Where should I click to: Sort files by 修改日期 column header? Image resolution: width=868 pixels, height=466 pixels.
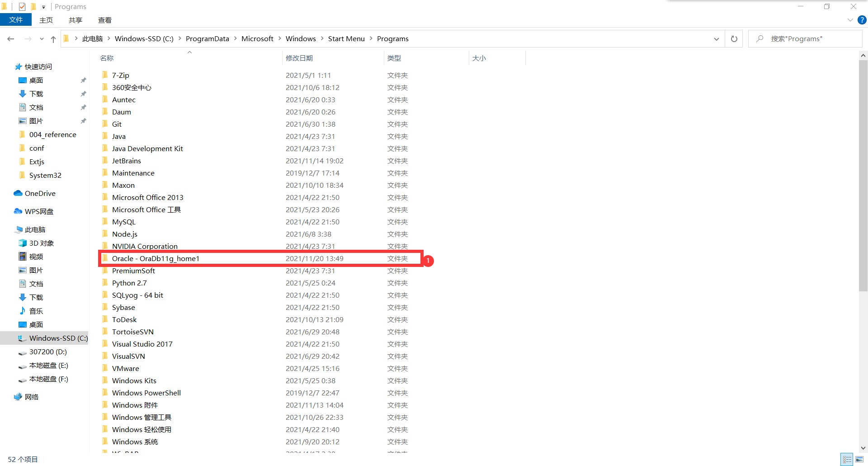pyautogui.click(x=299, y=58)
